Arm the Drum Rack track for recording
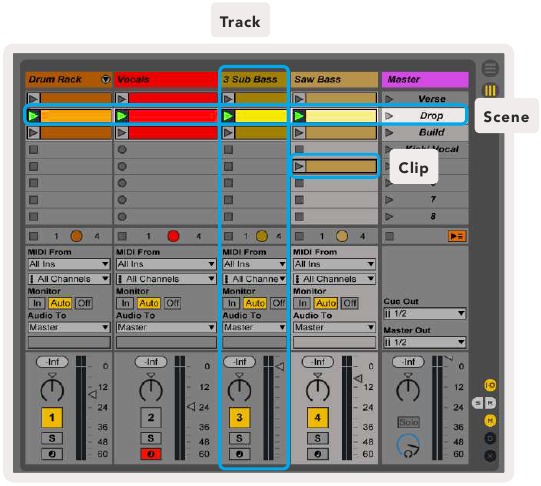 52,454
